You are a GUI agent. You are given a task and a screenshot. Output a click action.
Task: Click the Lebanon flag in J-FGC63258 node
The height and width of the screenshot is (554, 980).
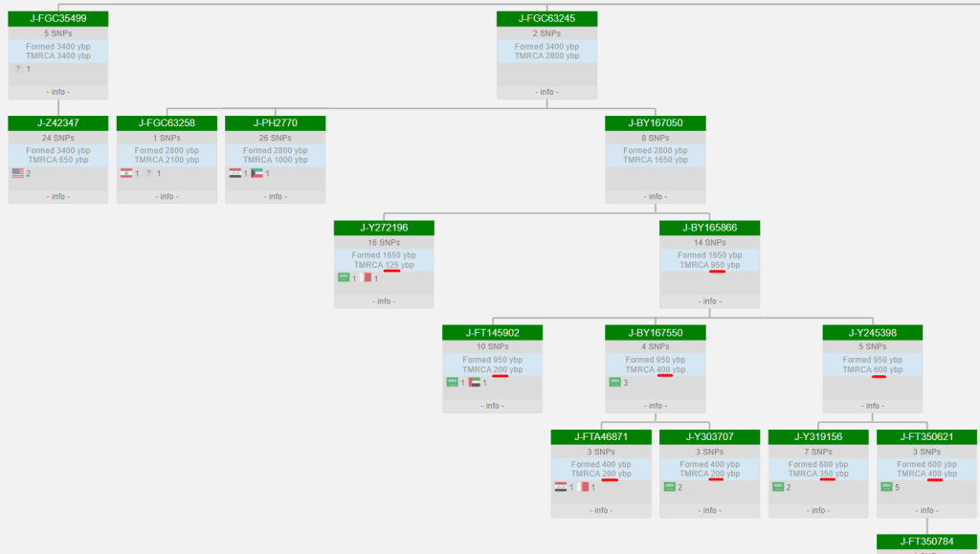click(x=125, y=173)
